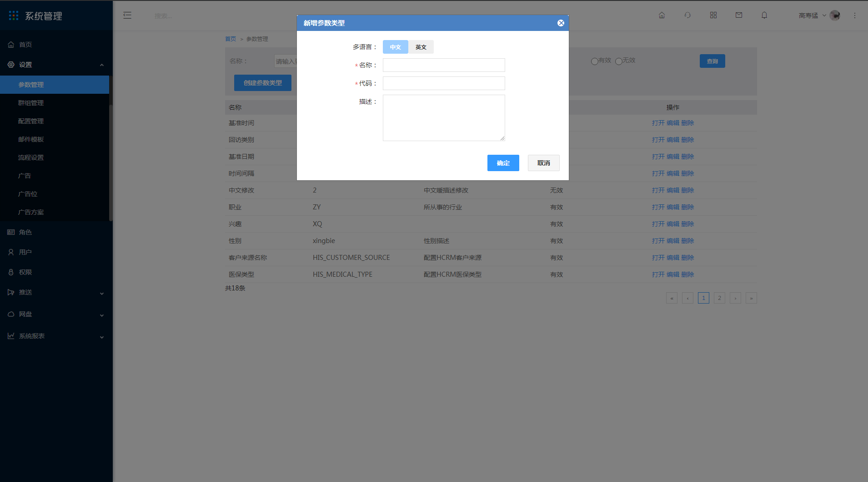The image size is (868, 482).
Task: Select the 有效 radio button
Action: coord(594,61)
